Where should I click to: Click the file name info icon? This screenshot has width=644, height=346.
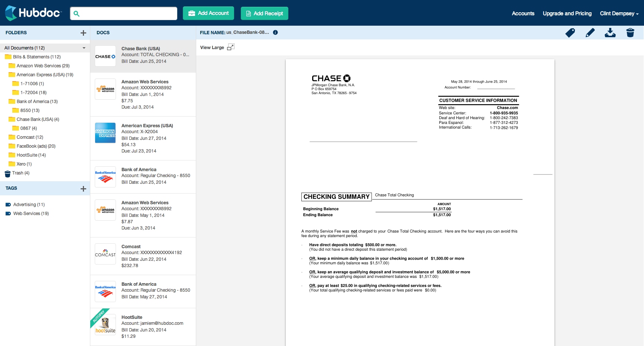point(275,32)
